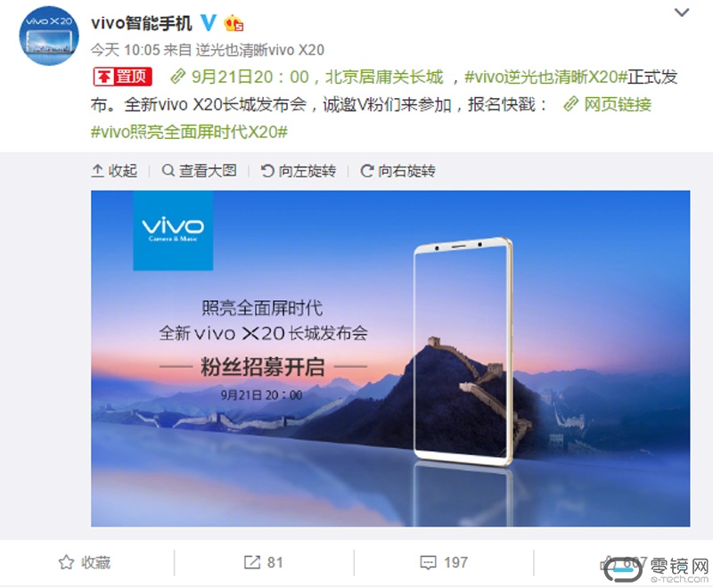The width and height of the screenshot is (713, 588).
Task: Open the post options chevron menu
Action: pos(681,12)
